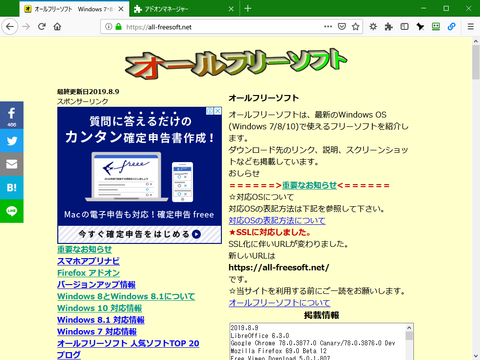Viewport: 480px width, 360px height.
Task: Click the green monitor extension icon
Action: 436,27
